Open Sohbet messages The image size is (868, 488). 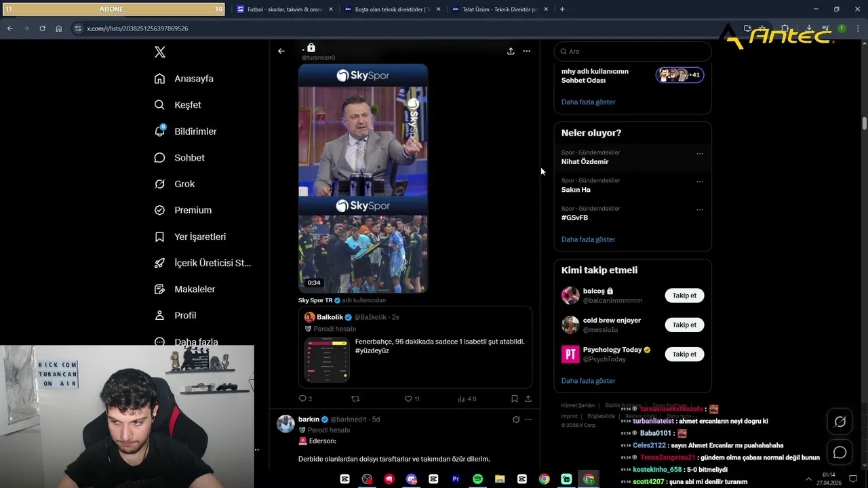pos(179,157)
